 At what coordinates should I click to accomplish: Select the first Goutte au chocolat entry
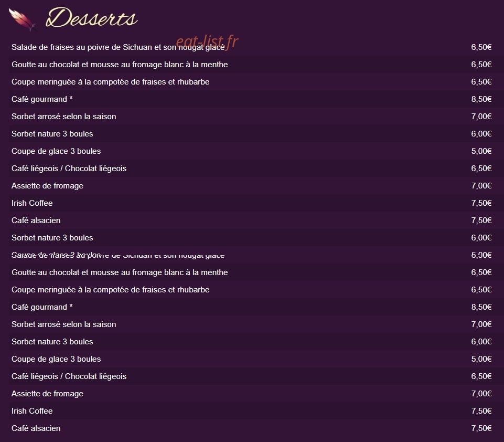[120, 65]
